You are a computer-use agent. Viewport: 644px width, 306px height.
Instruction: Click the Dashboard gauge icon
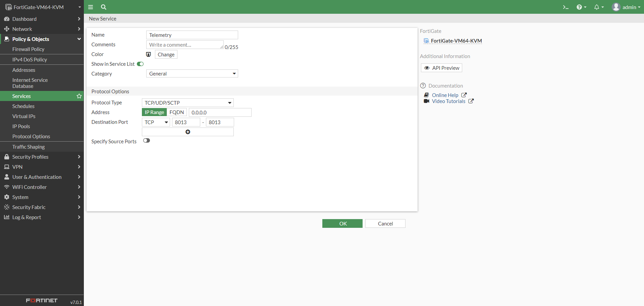click(7, 19)
